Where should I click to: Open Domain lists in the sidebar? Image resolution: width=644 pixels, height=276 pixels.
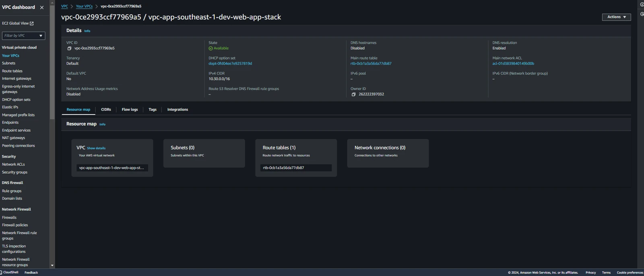pos(12,199)
